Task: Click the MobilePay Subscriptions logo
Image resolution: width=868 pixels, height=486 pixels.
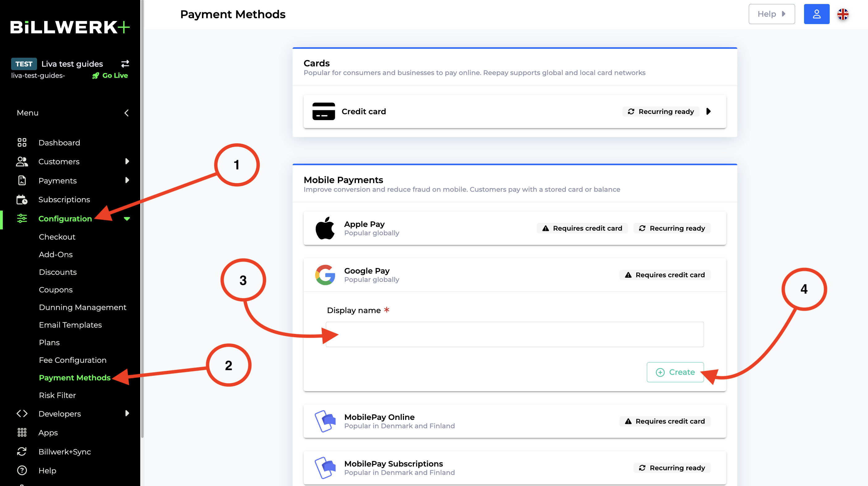Action: tap(325, 468)
